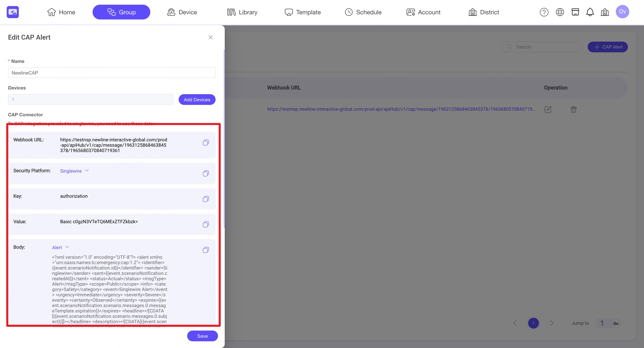The width and height of the screenshot is (644, 348).
Task: Open the help question mark icon
Action: 544,12
